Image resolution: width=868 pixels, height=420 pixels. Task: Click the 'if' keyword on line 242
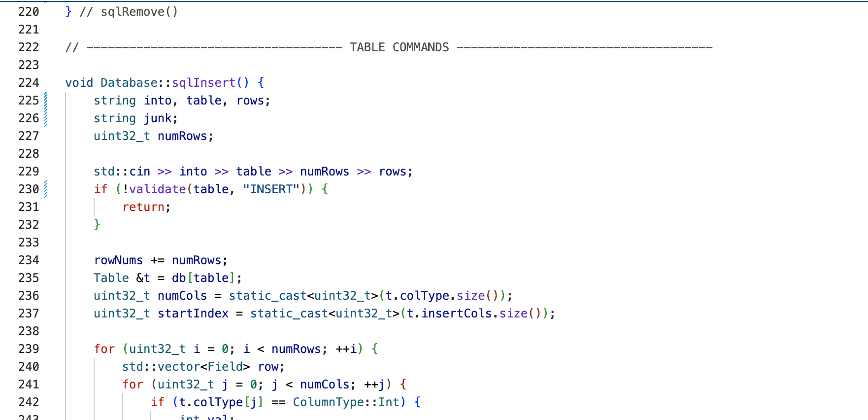tap(158, 402)
